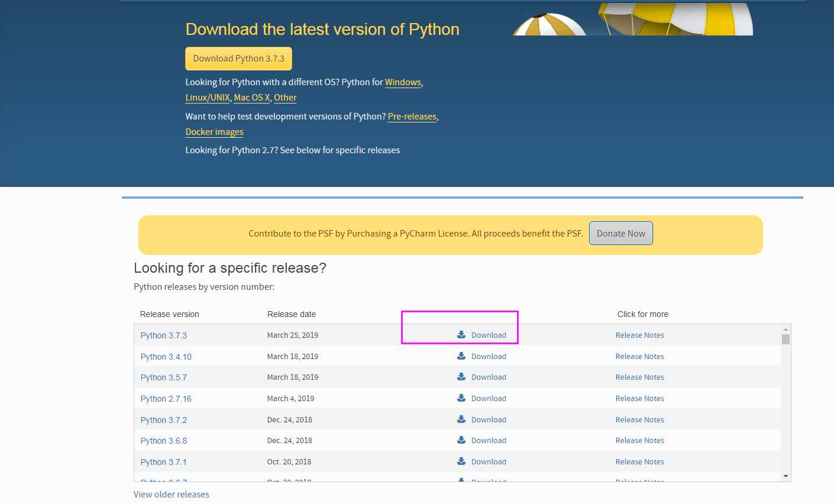834x504 pixels.
Task: Click the download icon in the Python 3.7.2 row
Action: 461,419
